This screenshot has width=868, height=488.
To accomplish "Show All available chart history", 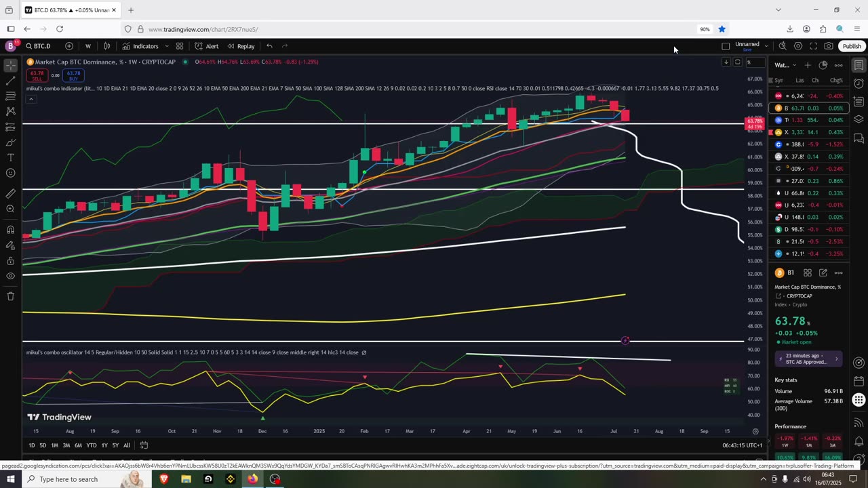I will tap(127, 445).
